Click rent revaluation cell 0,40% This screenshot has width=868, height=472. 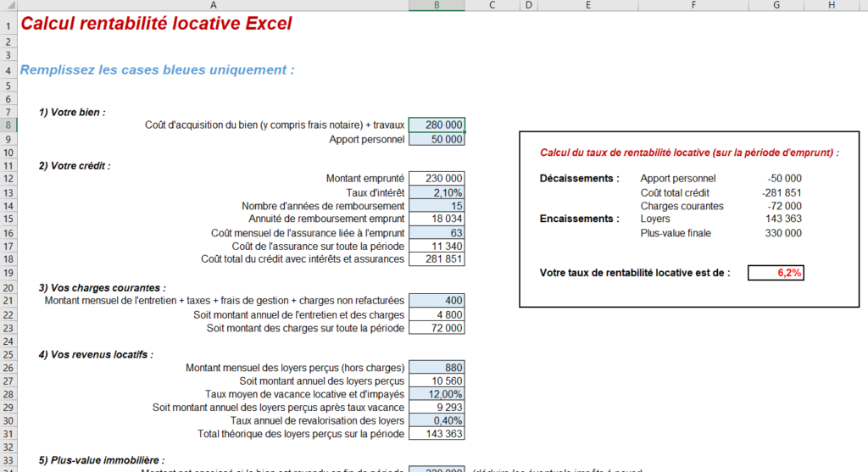[437, 420]
